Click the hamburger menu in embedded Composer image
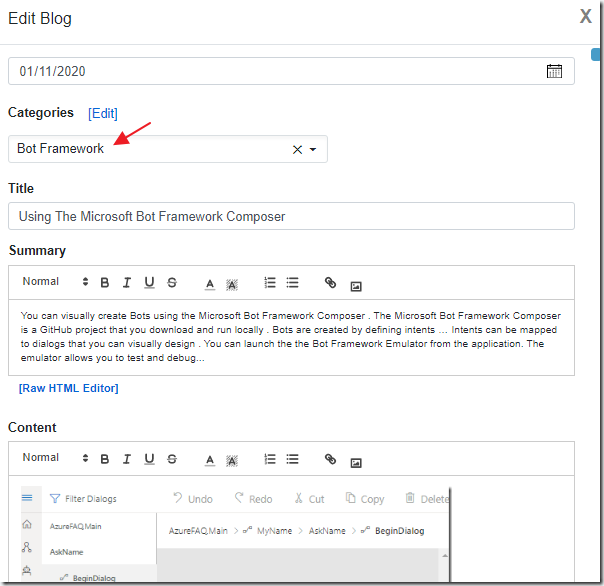 [x=27, y=498]
